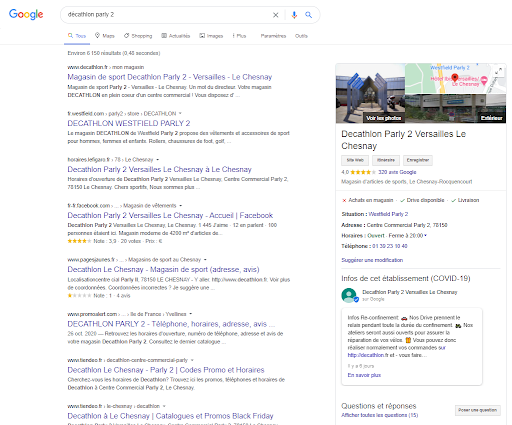Expand the horaires.lefigaro.fr result options arrow
This screenshot has height=425, width=512.
(158, 159)
